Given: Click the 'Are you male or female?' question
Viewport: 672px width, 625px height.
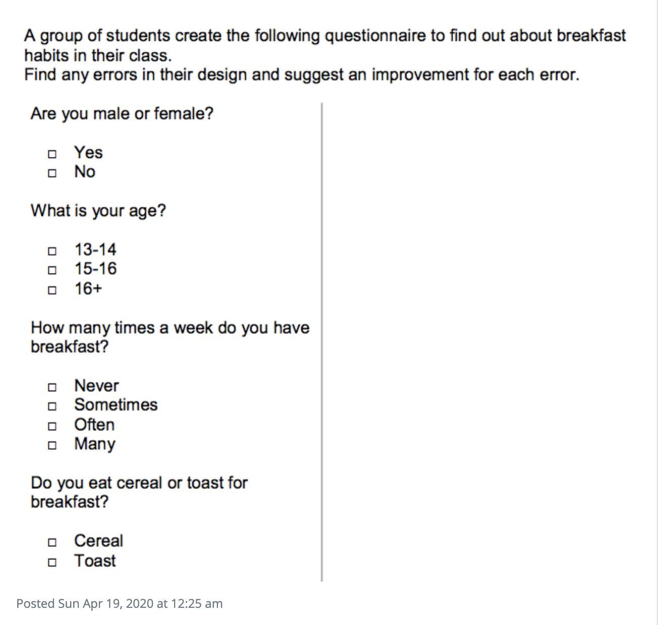Looking at the screenshot, I should [122, 114].
